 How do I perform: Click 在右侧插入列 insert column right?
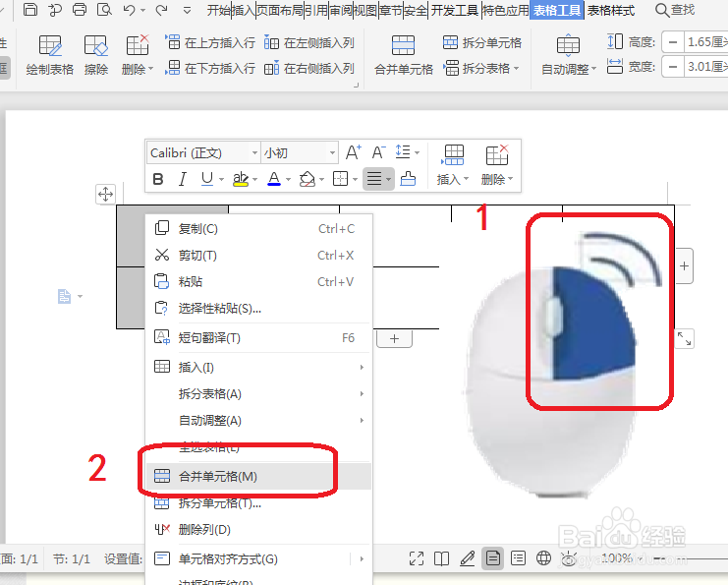click(x=309, y=68)
